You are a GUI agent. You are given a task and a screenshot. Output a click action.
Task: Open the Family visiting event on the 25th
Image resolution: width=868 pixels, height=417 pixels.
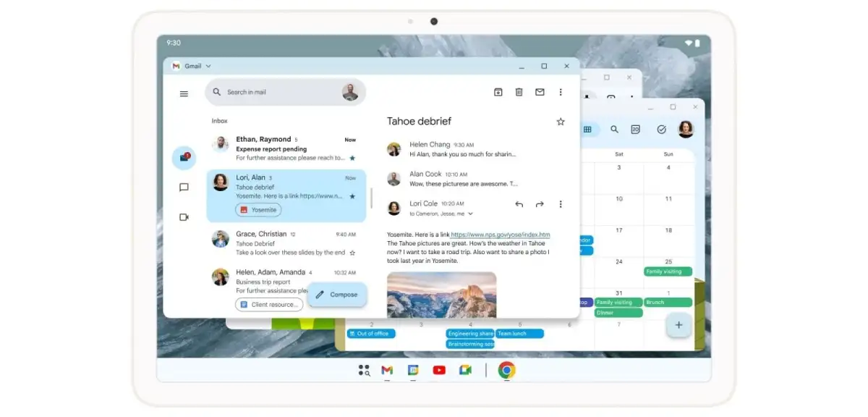point(668,271)
